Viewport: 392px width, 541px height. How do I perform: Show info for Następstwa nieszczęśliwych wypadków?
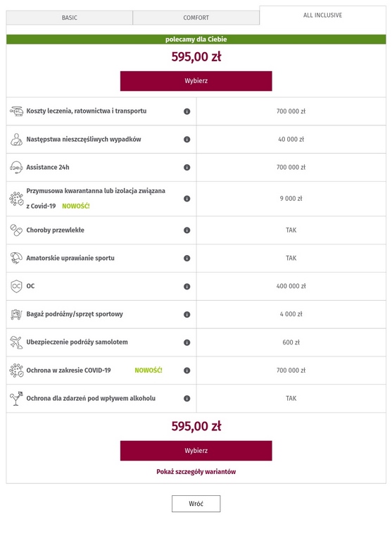tap(187, 139)
